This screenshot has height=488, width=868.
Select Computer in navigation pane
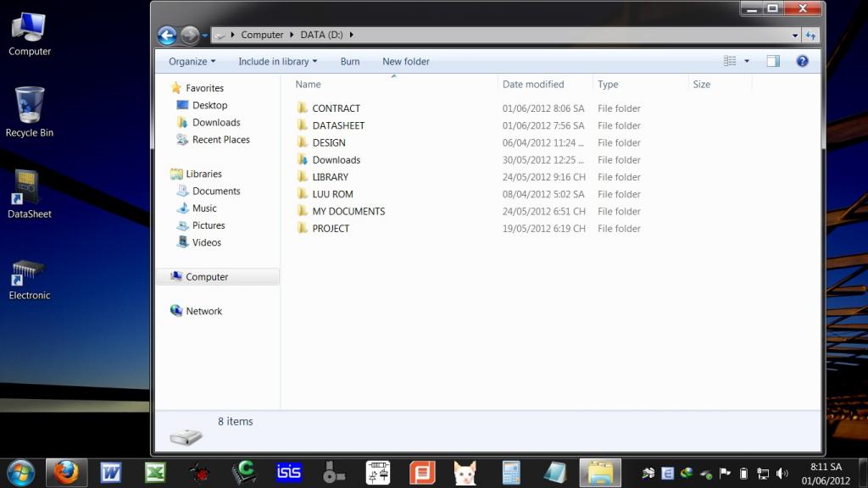coord(218,277)
